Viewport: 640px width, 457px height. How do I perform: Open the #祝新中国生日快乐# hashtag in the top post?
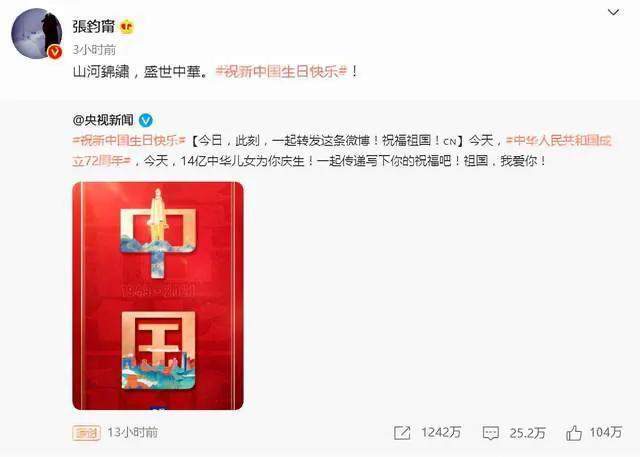coord(281,72)
